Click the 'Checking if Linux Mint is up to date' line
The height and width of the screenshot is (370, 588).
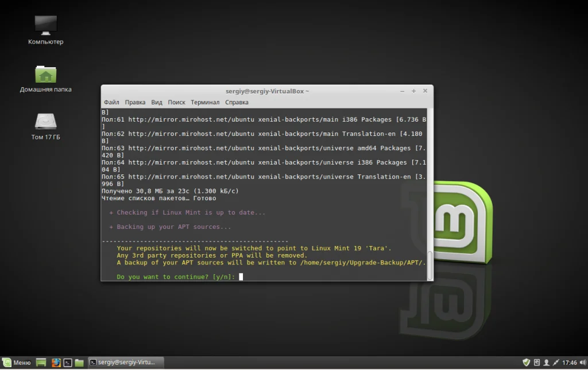coord(187,212)
